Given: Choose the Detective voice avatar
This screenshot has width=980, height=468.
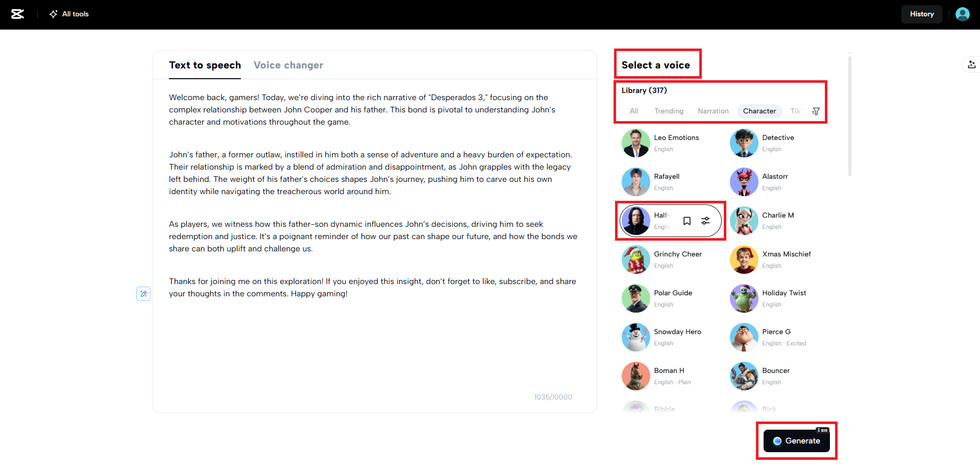Looking at the screenshot, I should tap(744, 143).
